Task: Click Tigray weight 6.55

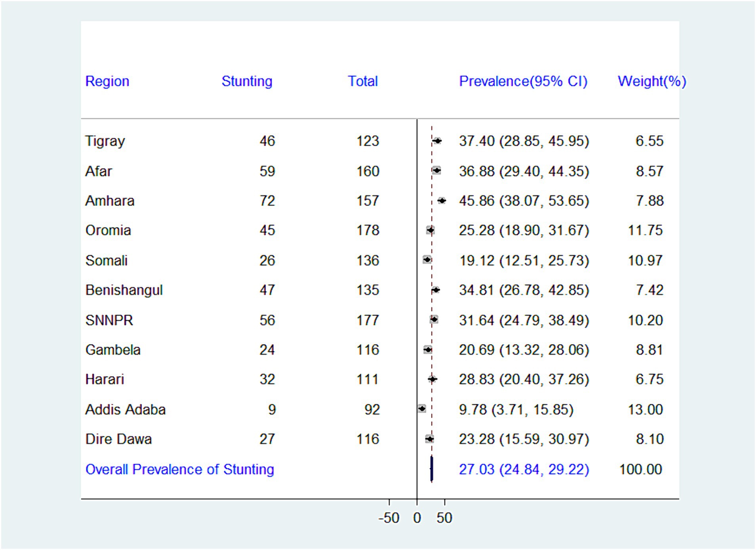Action: point(649,141)
